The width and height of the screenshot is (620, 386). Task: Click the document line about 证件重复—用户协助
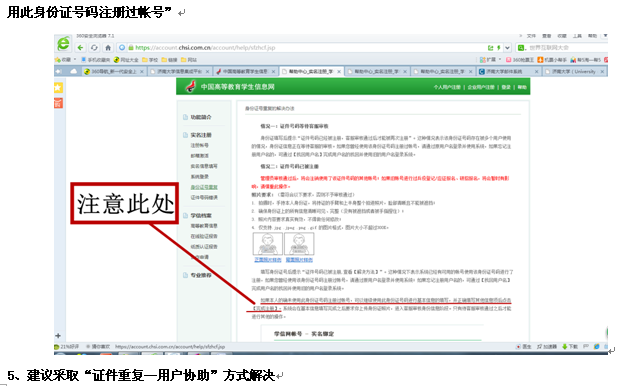click(x=141, y=375)
